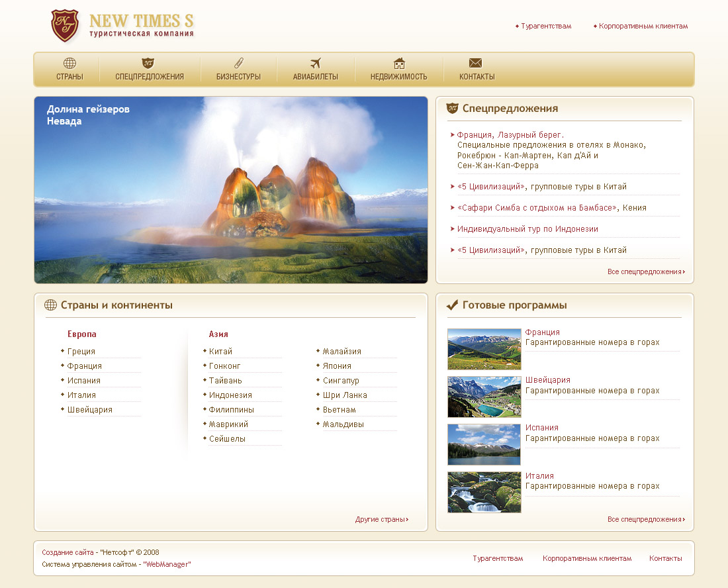The width and height of the screenshot is (728, 588).
Task: Click Турагентствам link in the header
Action: 546,26
